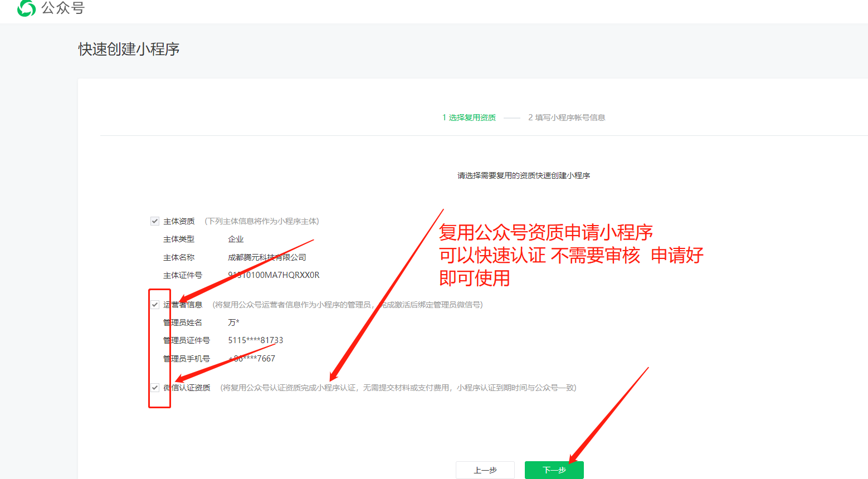Screen dimensions: 868x479
Task: Click the 管理员姓名 label
Action: point(183,322)
